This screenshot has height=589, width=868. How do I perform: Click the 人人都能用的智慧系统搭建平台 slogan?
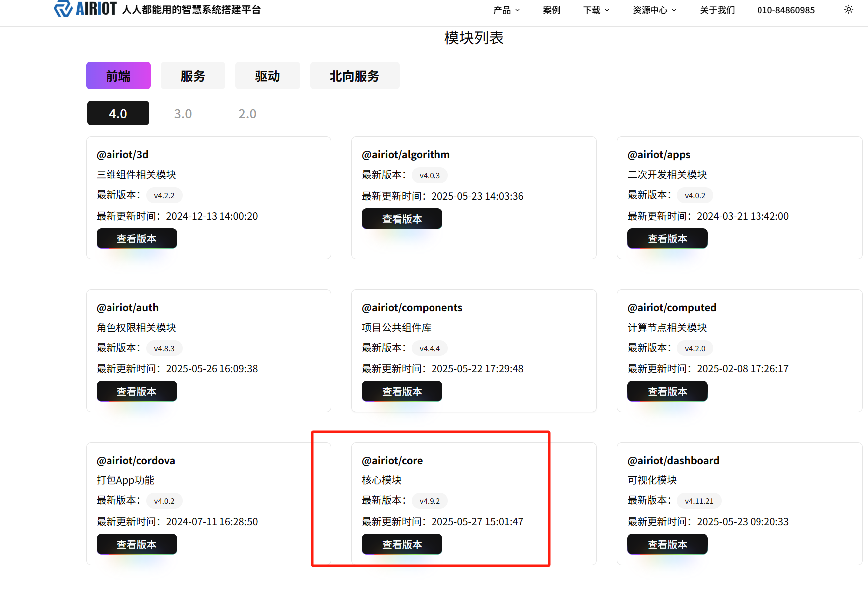pos(192,10)
